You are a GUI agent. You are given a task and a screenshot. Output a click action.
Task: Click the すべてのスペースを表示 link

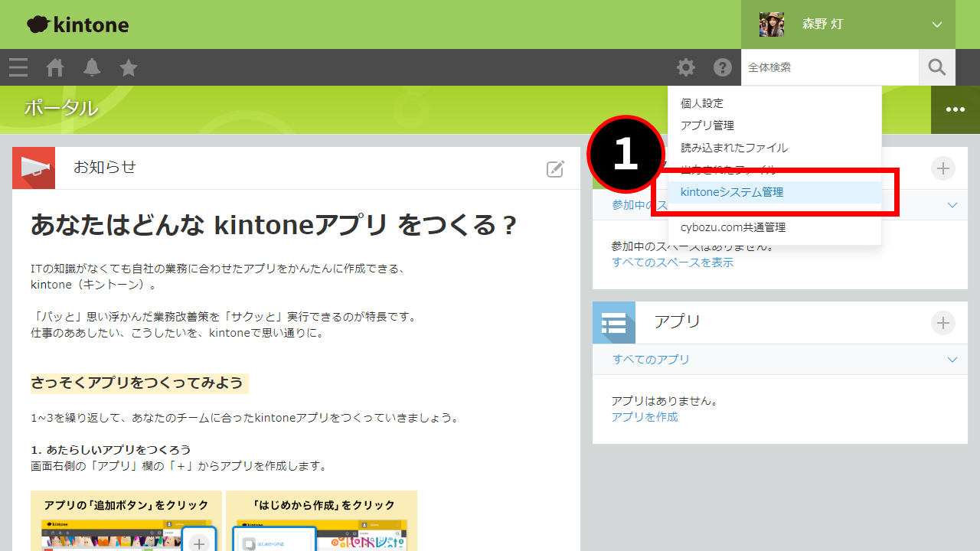pos(672,262)
